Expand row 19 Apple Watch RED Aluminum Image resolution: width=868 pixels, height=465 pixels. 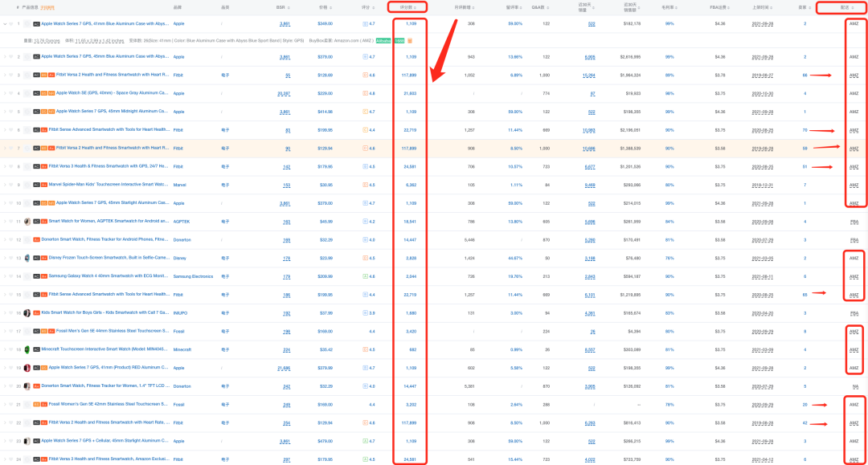[5, 368]
